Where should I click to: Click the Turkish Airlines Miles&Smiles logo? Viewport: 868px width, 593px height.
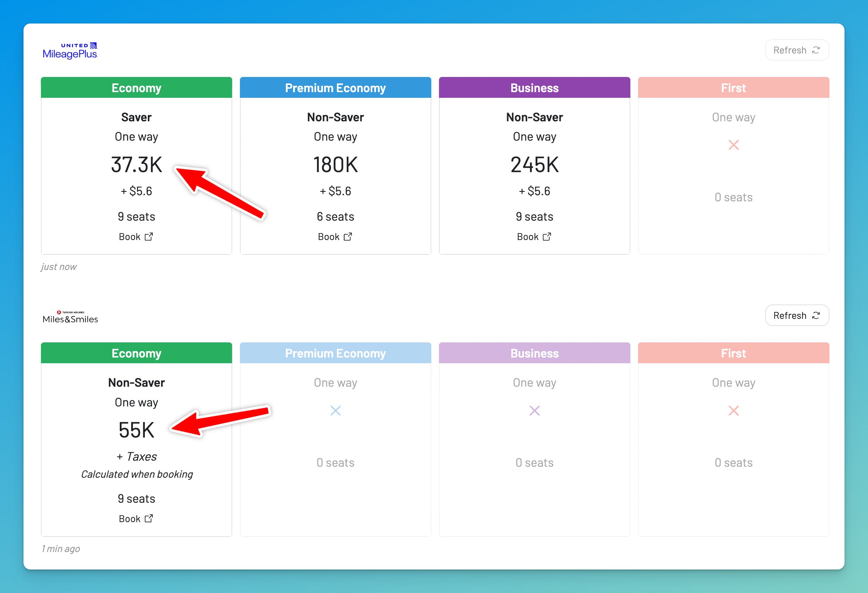pyautogui.click(x=70, y=317)
